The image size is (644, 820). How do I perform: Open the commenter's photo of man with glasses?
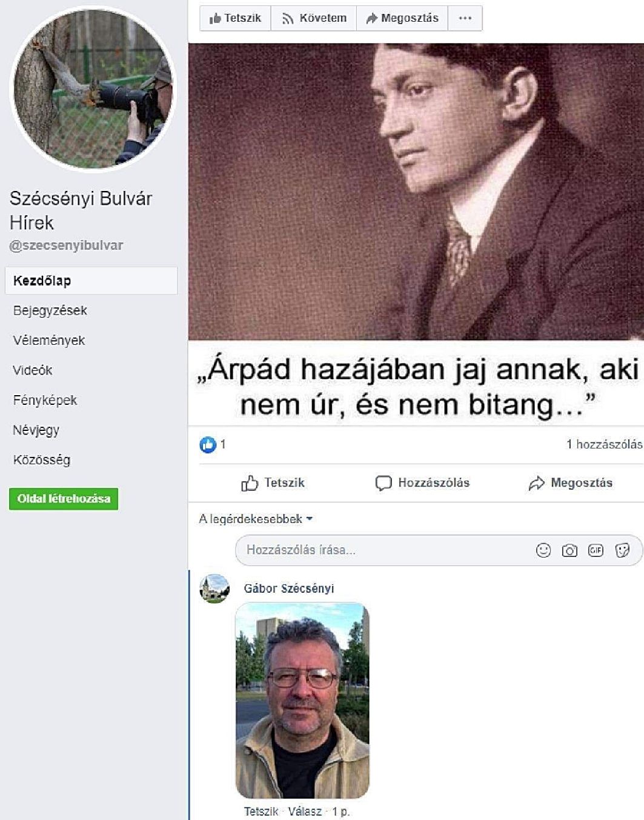[302, 700]
